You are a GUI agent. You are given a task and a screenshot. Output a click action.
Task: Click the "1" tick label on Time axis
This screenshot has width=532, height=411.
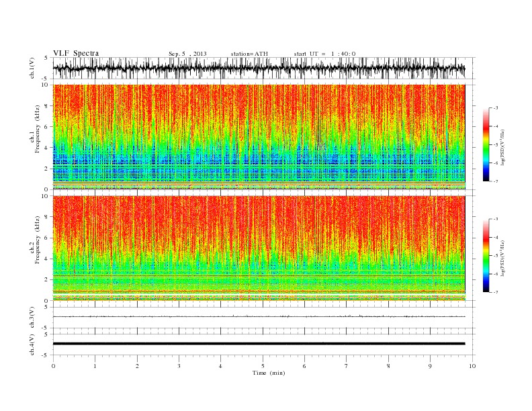coord(95,366)
